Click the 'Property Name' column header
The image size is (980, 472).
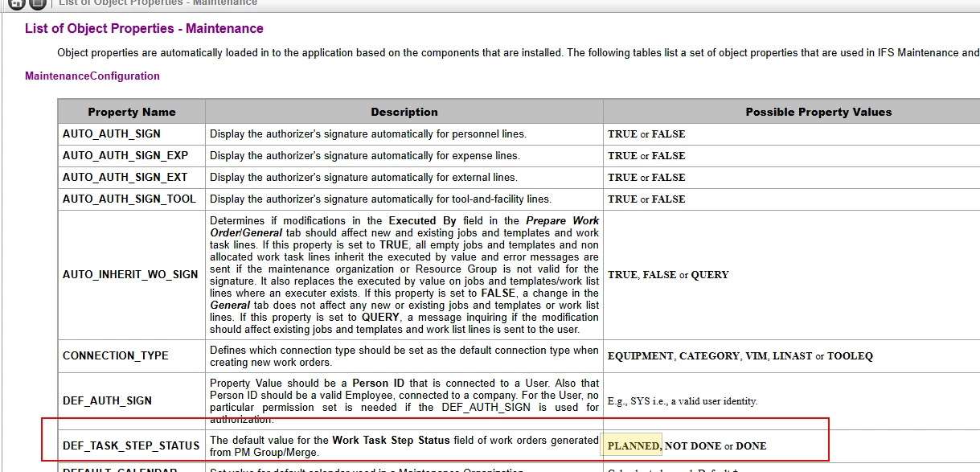[132, 112]
